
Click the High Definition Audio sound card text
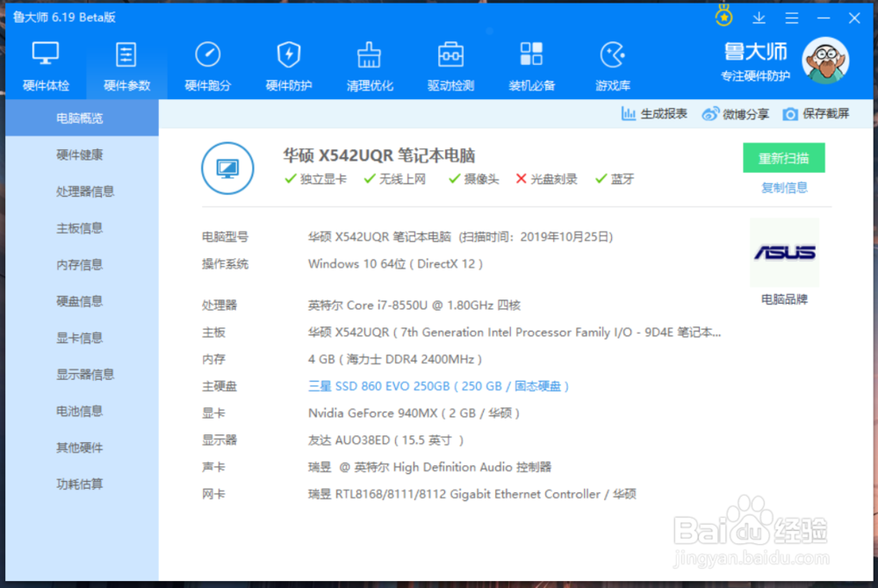(x=429, y=467)
